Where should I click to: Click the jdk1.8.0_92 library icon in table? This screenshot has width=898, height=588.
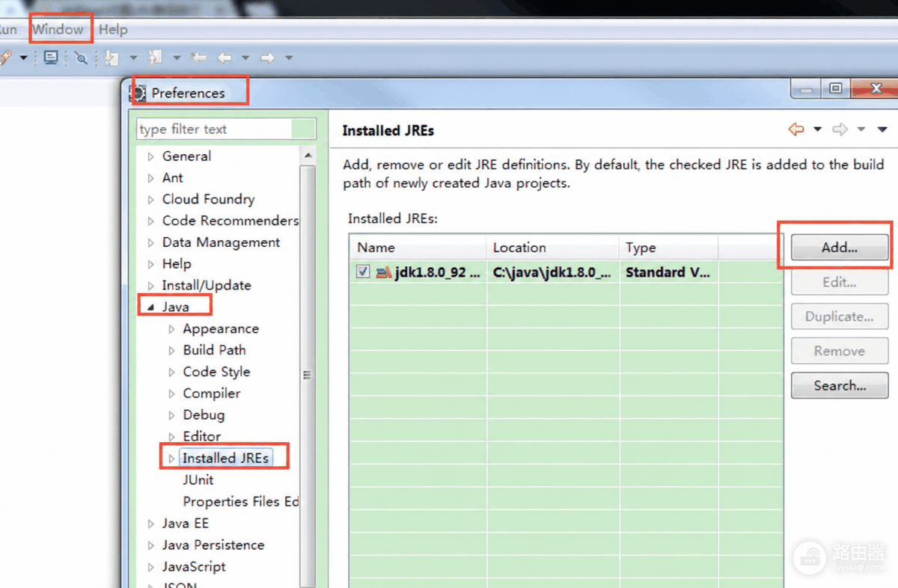click(383, 272)
